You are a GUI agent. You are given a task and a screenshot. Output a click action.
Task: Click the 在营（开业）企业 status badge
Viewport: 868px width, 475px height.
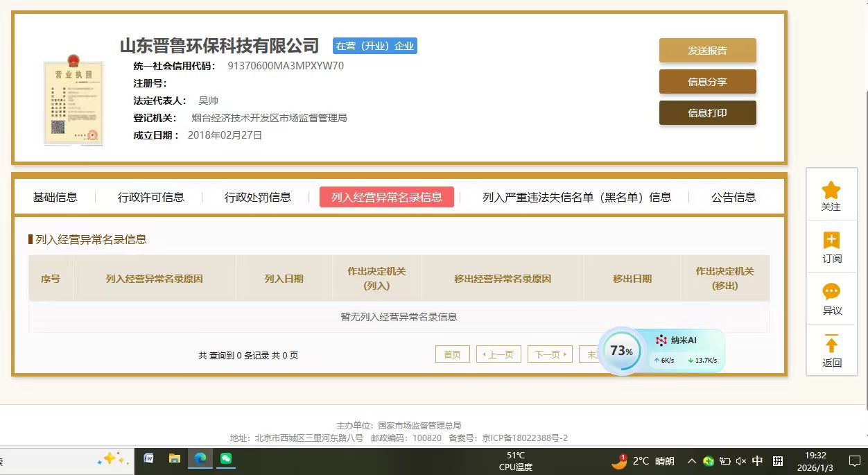click(375, 46)
